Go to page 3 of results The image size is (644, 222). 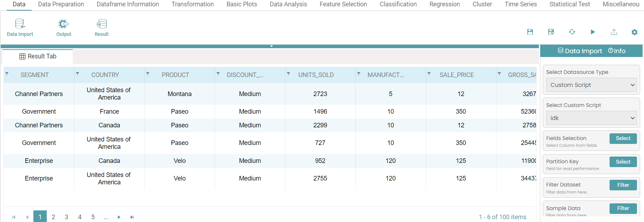(x=66, y=217)
